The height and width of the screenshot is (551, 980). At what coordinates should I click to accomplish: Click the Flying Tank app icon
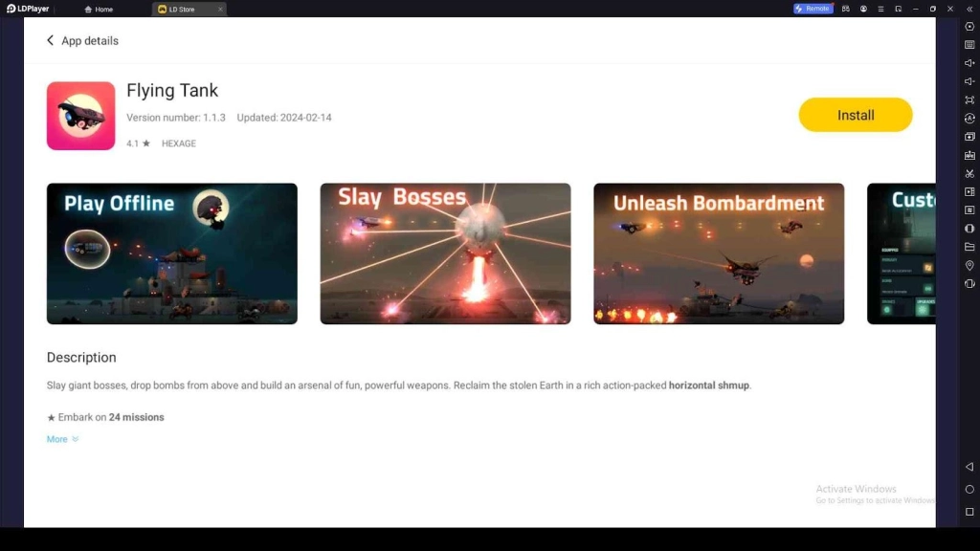coord(80,116)
